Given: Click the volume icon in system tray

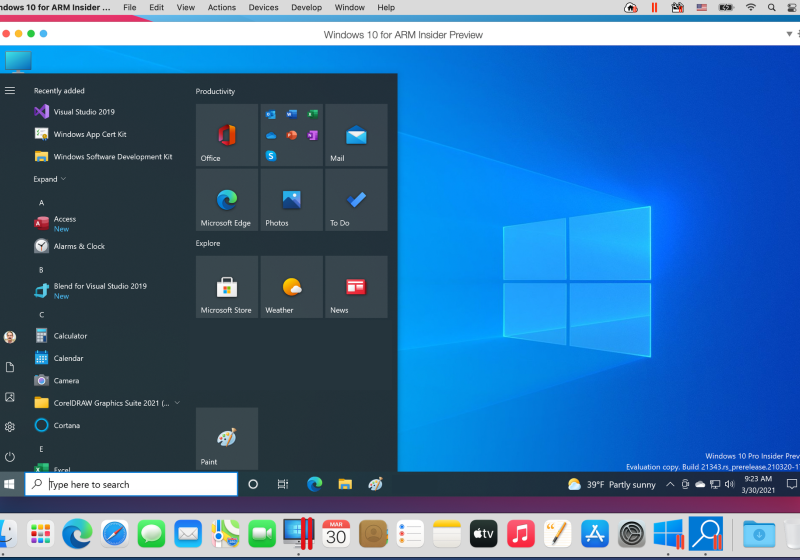Looking at the screenshot, I should [x=730, y=484].
